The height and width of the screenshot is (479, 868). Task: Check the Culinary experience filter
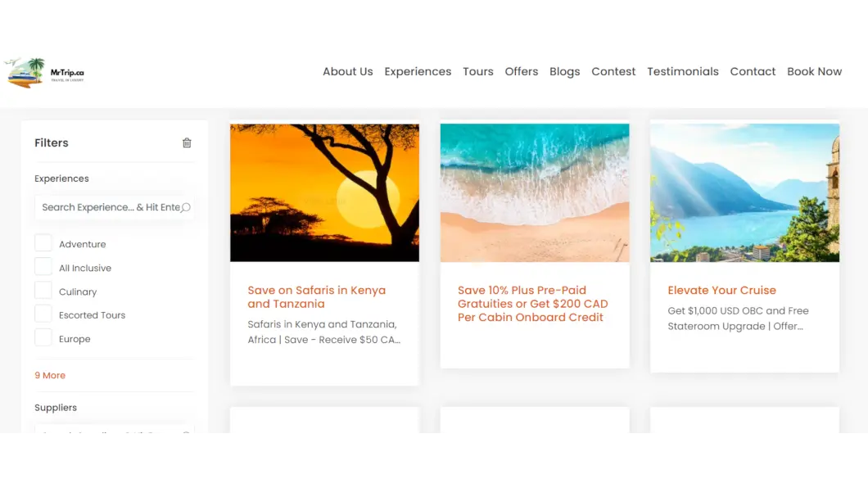[x=43, y=291]
